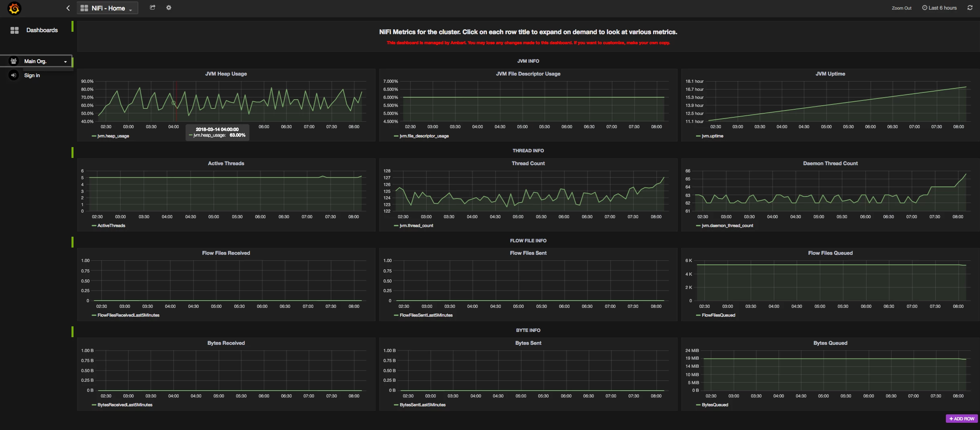Open the Thread Count panel title menu
The width and height of the screenshot is (980, 430).
tap(528, 164)
